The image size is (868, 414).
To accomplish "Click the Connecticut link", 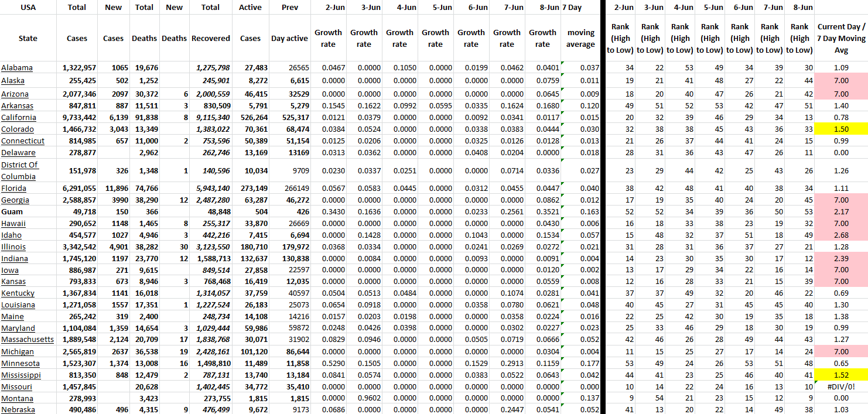I will (23, 141).
